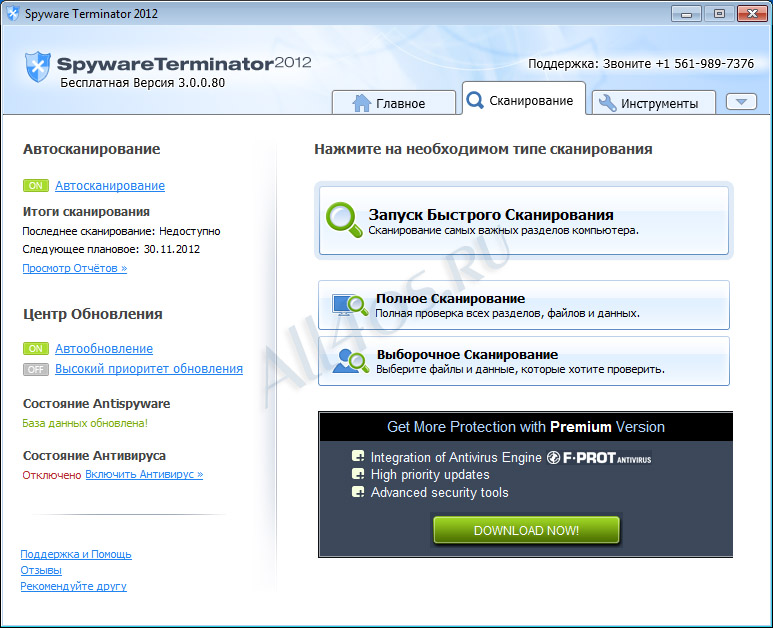773x628 pixels.
Task: Click the База данных обновлена! status
Action: tap(85, 423)
